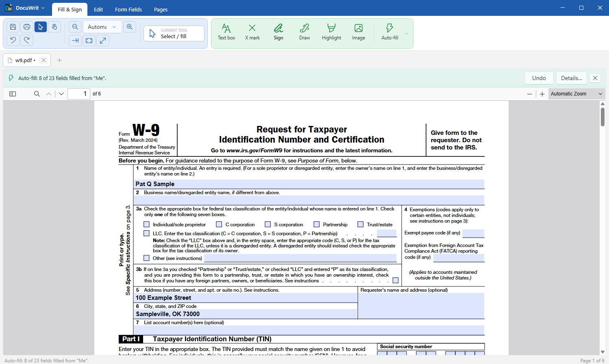Click Undo in the auto-fill notification bar
Image resolution: width=609 pixels, height=364 pixels.
[539, 78]
